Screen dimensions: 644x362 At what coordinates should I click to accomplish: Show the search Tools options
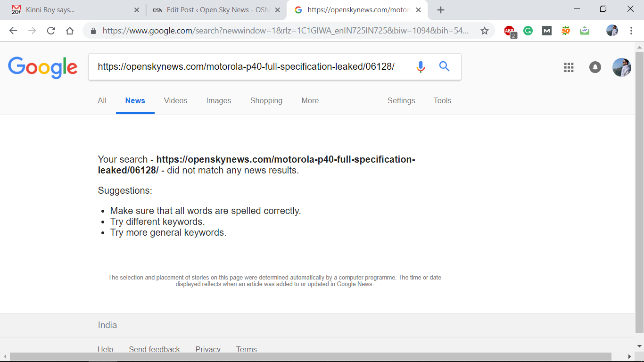pyautogui.click(x=442, y=100)
